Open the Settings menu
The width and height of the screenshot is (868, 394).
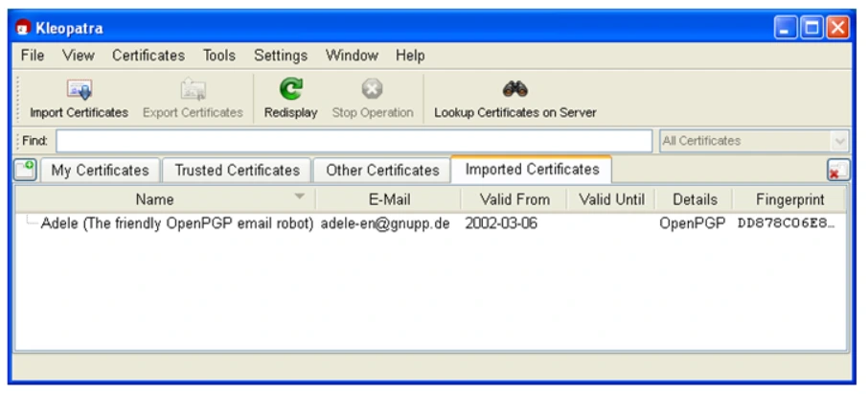coord(281,56)
